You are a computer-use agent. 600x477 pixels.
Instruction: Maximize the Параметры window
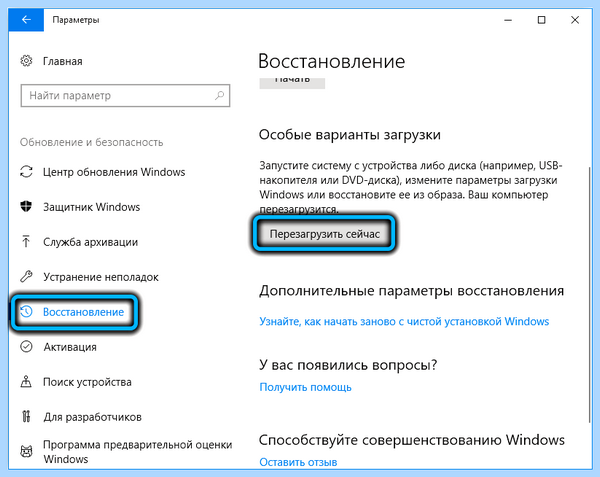[541, 20]
